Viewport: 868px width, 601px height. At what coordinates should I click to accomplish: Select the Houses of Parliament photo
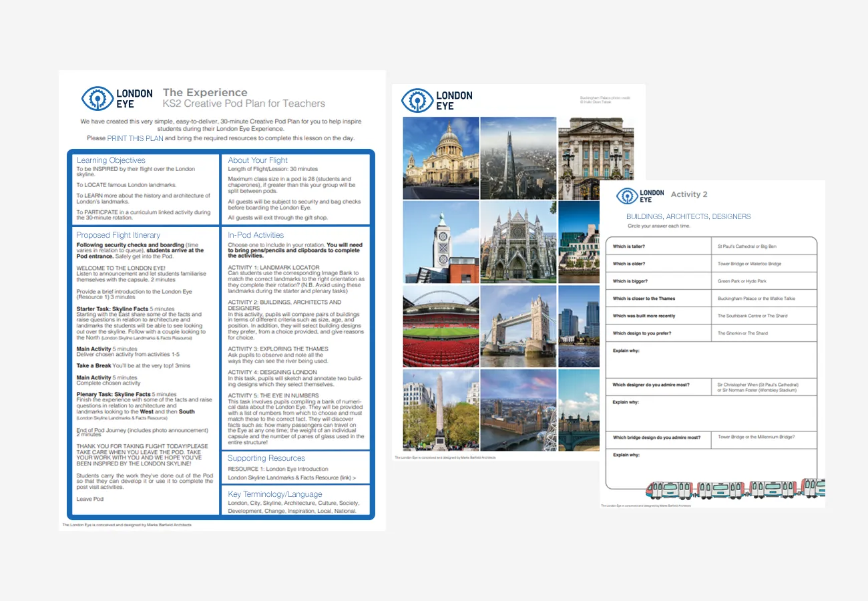[x=518, y=410]
